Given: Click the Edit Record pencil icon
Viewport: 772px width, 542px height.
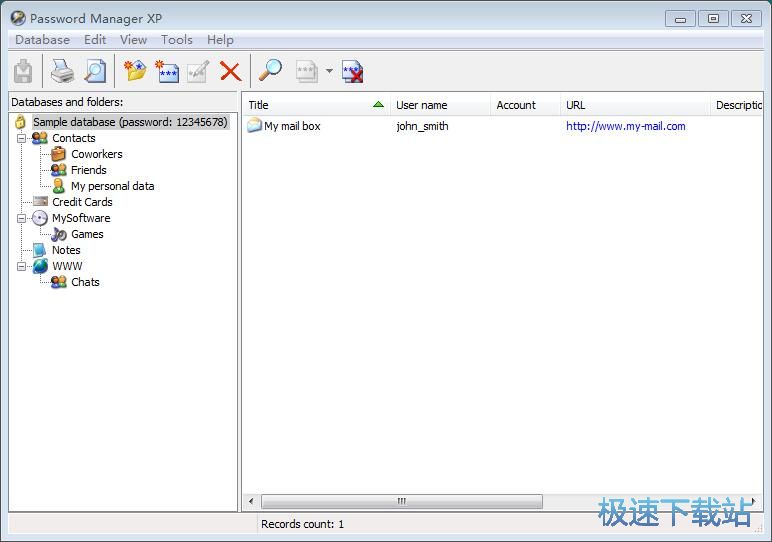Looking at the screenshot, I should tap(198, 71).
